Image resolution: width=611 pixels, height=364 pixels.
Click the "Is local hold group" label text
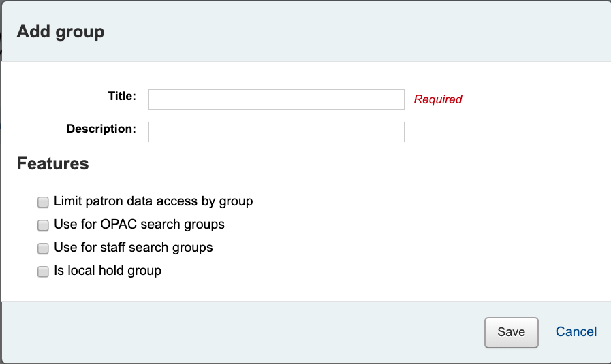click(x=108, y=271)
